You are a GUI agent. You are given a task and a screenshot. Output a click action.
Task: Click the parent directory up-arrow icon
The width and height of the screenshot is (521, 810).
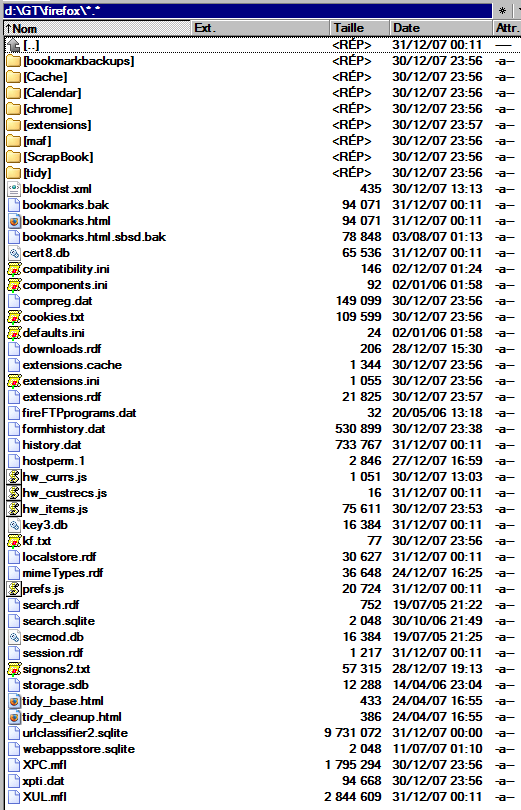click(x=13, y=45)
